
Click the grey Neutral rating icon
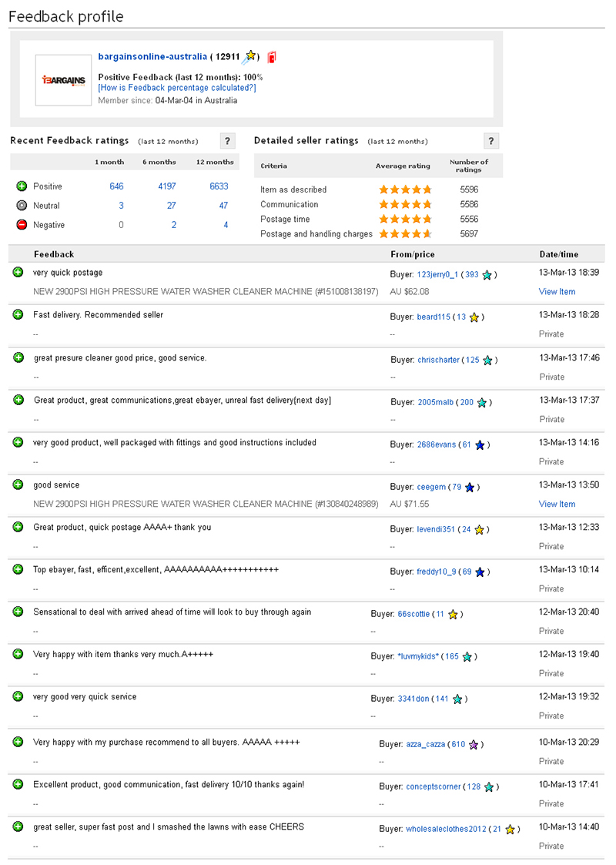(22, 206)
